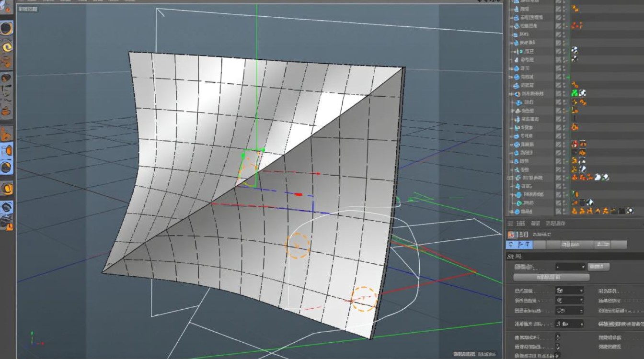
Task: Select the highlighted blue tab in attribute manager
Action: tap(519, 245)
